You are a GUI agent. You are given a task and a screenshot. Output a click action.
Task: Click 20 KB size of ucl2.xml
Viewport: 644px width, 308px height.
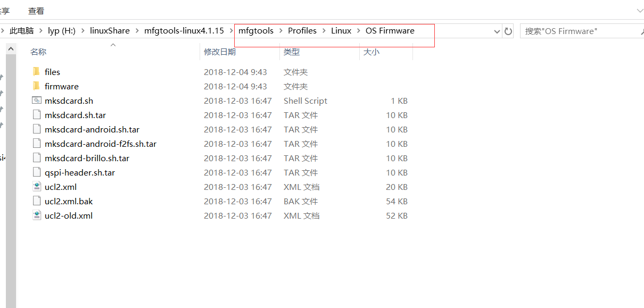(x=397, y=187)
